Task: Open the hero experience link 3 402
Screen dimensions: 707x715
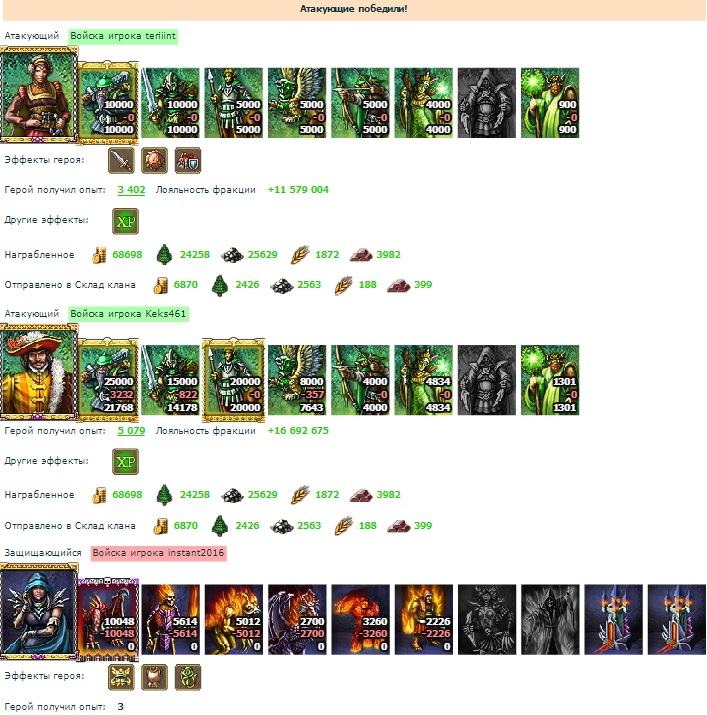Action: click(x=131, y=190)
